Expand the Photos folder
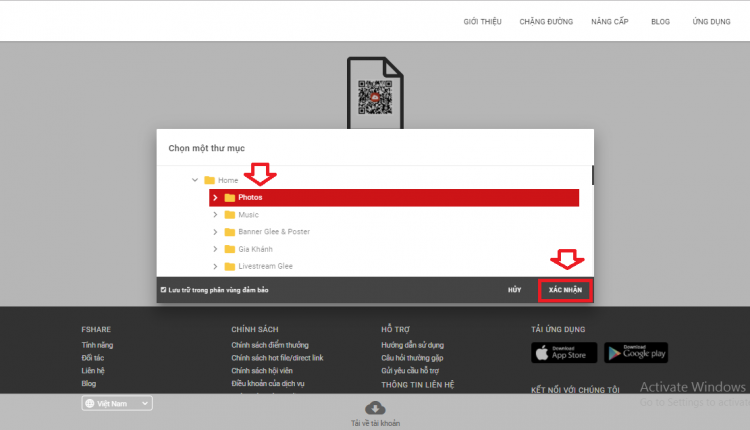The height and width of the screenshot is (430, 750). tap(215, 198)
